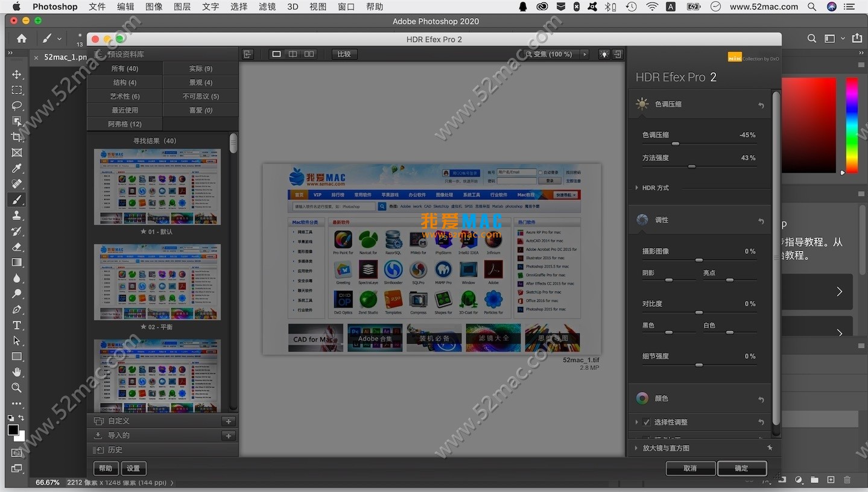Add a custom preset next to 自定义
868x492 pixels.
(228, 421)
